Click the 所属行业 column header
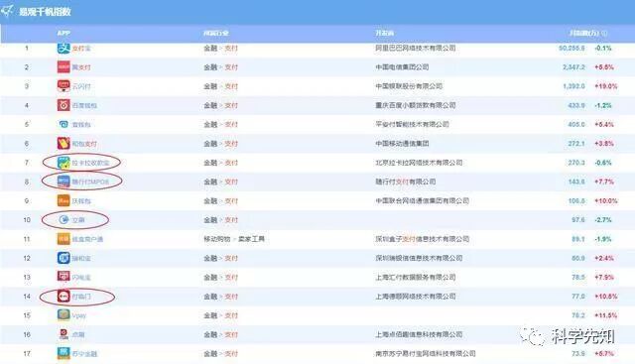The width and height of the screenshot is (635, 364). 216,33
